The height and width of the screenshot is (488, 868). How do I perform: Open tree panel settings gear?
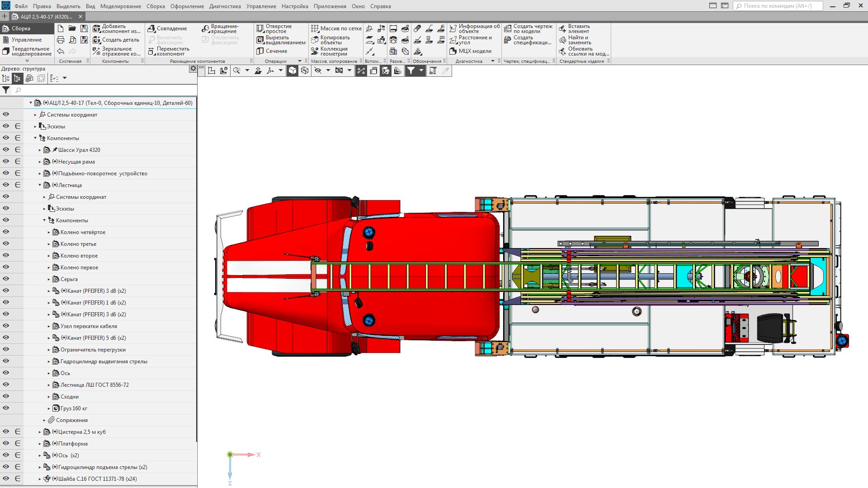click(193, 69)
